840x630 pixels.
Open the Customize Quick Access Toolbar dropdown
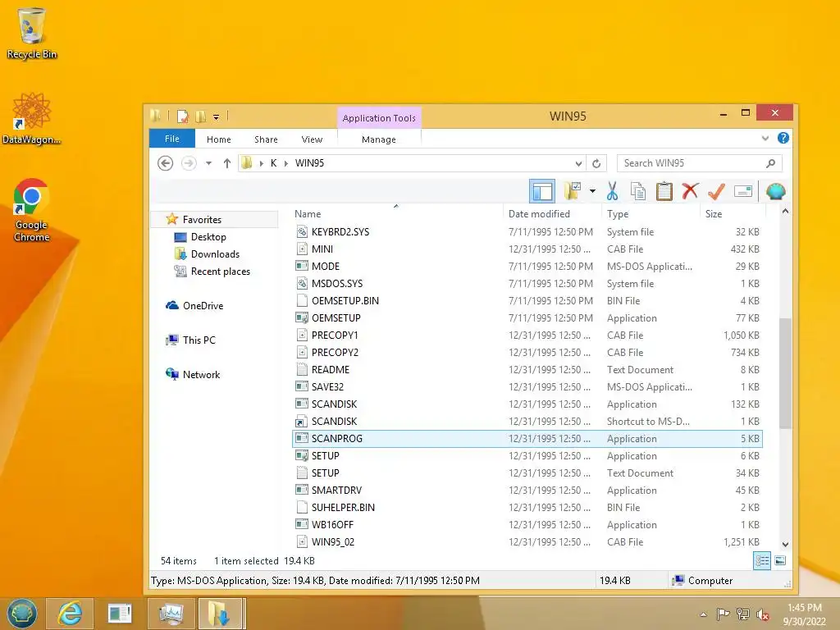(216, 116)
